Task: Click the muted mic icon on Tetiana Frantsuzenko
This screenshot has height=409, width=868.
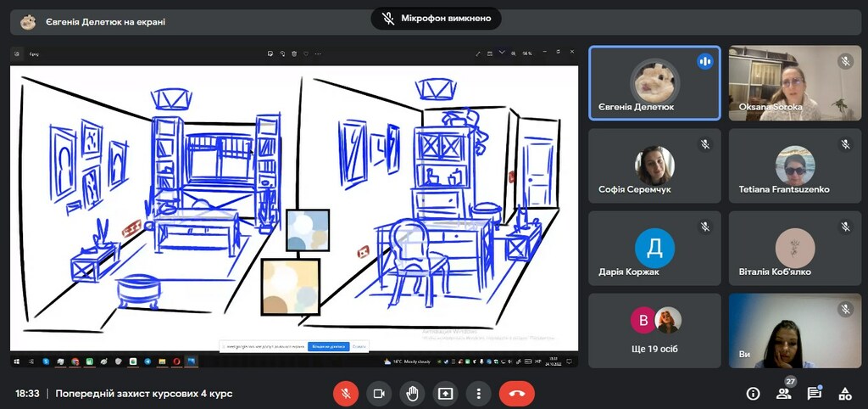Action: pyautogui.click(x=845, y=144)
